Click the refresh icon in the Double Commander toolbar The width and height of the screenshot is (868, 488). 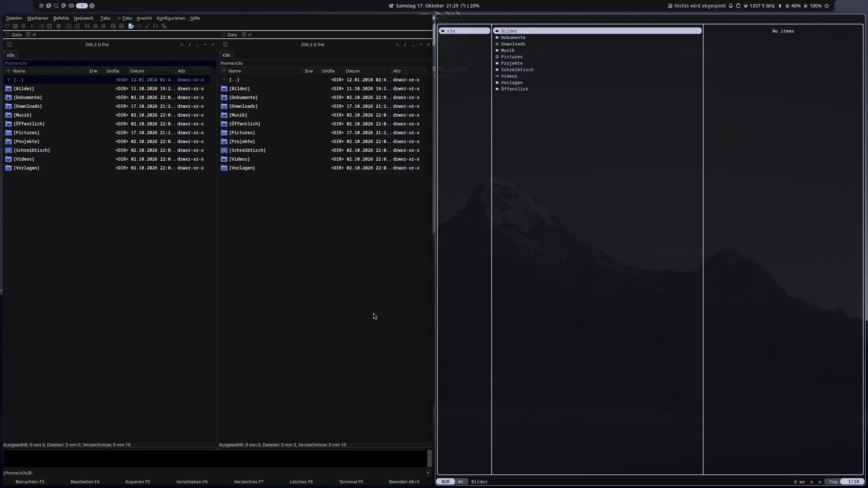7,26
